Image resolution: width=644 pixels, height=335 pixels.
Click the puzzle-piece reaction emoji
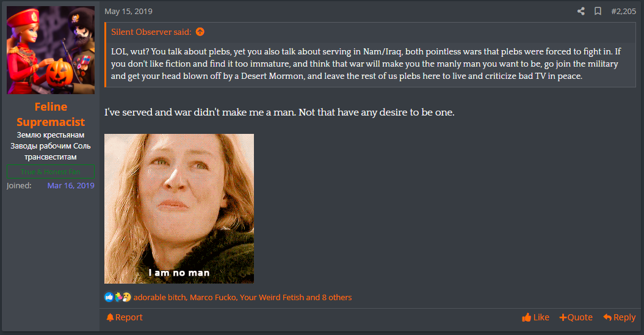118,297
